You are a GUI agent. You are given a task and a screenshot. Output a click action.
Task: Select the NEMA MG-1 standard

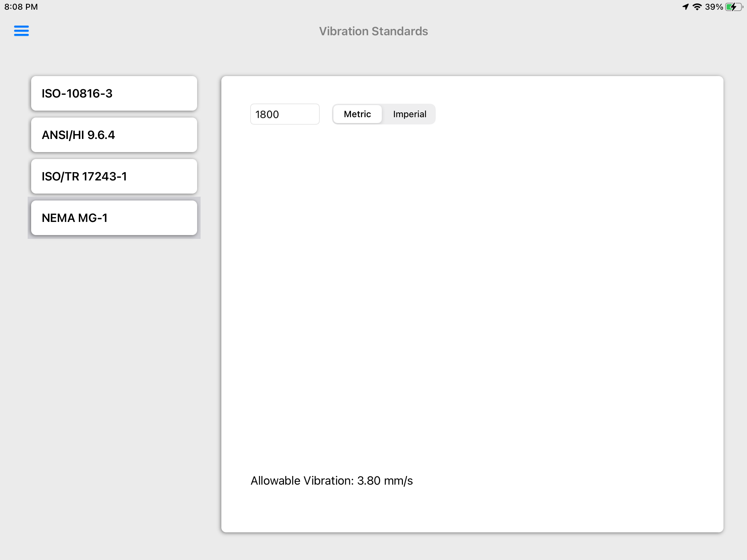click(x=114, y=218)
